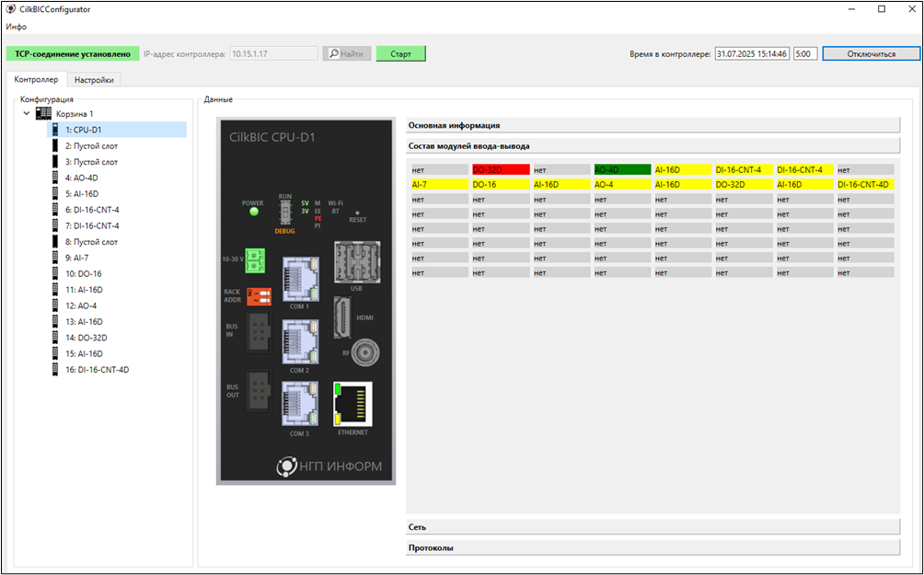
Task: Click the green POWER LED on controller
Action: [254, 213]
